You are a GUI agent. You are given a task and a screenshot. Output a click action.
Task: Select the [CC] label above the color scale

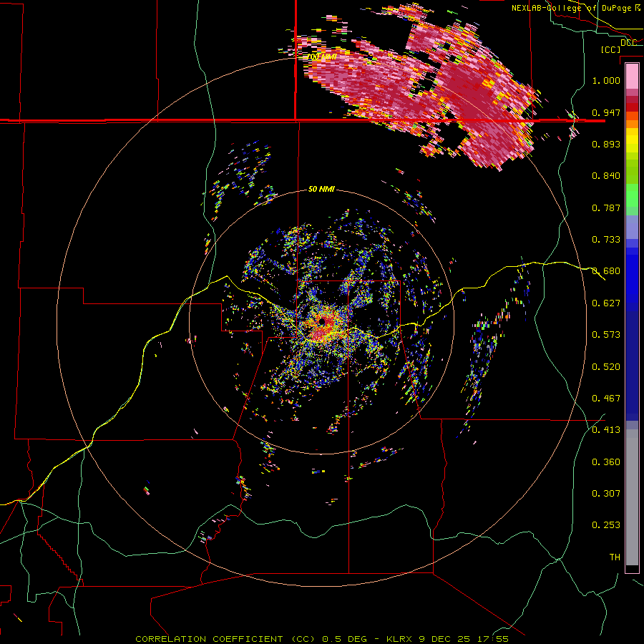coord(610,49)
